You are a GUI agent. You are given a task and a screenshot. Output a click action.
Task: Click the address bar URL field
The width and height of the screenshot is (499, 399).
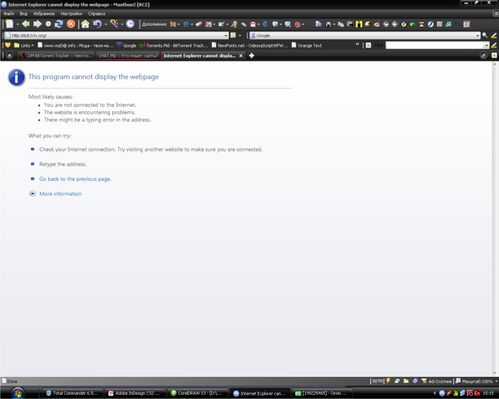116,35
